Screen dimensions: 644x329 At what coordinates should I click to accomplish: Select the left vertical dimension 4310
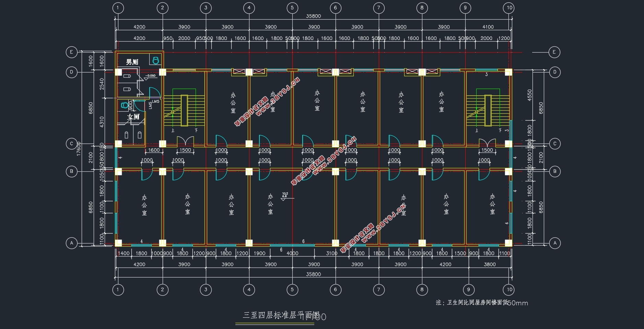coord(102,122)
